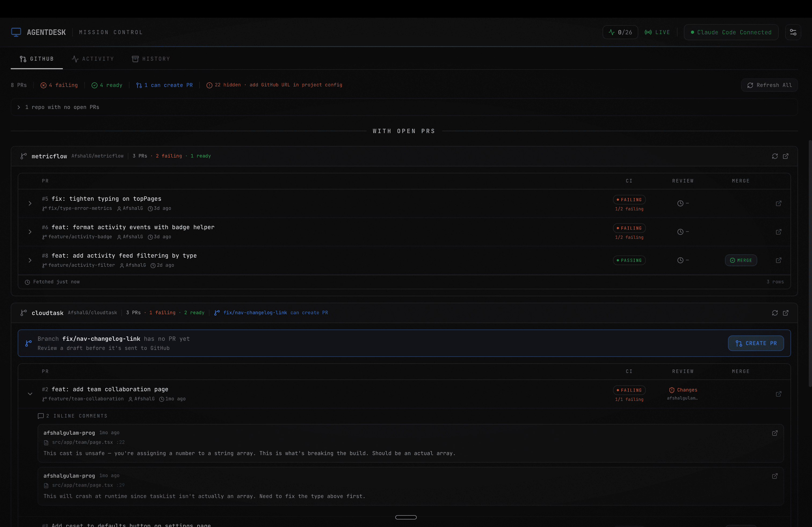The width and height of the screenshot is (812, 527).
Task: Click the CREATE PR button
Action: click(x=756, y=343)
